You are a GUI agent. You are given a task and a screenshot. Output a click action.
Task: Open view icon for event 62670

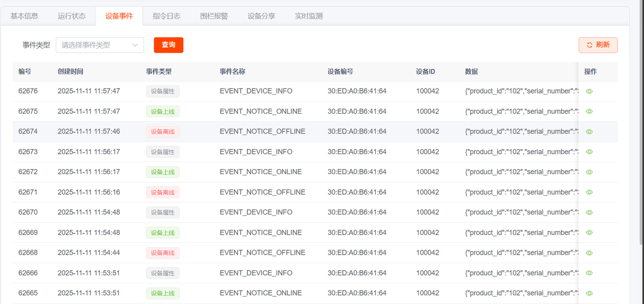tap(589, 212)
